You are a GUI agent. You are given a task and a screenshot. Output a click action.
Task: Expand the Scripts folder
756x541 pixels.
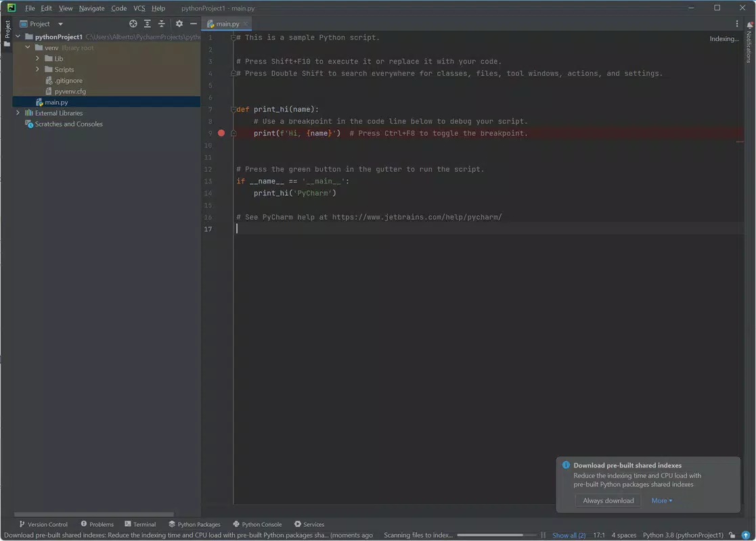tap(37, 70)
